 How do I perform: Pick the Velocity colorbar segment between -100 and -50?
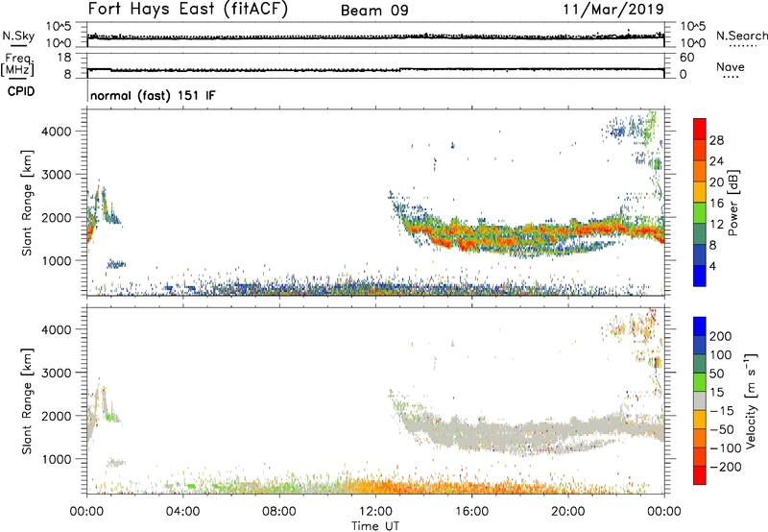coord(700,438)
